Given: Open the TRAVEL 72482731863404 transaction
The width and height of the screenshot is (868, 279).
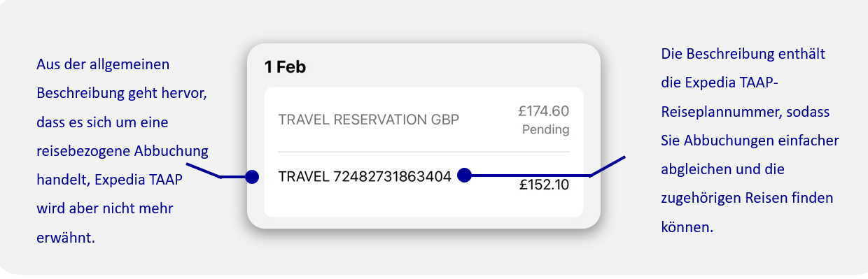Looking at the screenshot, I should click(423, 180).
